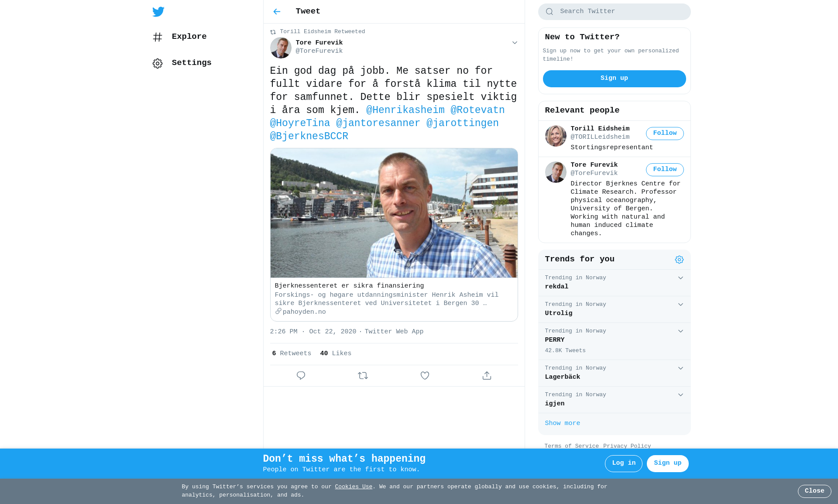This screenshot has width=838, height=504.
Task: Expand options for the Lagerbäck trend
Action: (680, 368)
